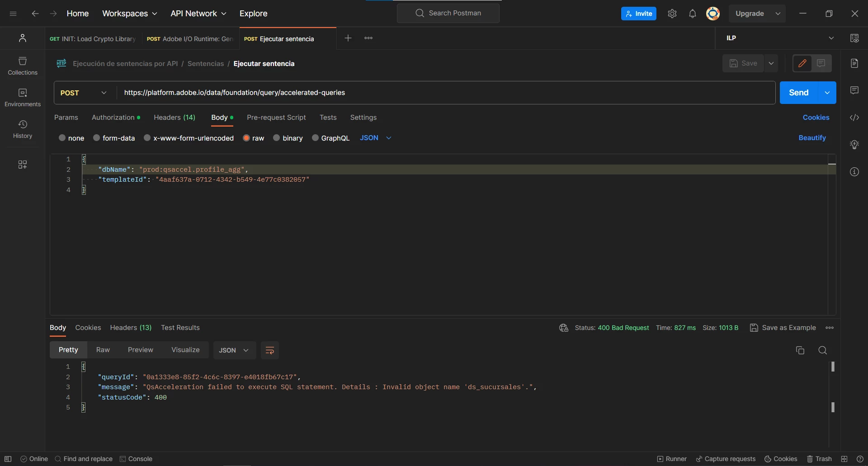
Task: Open the response Cookies tab
Action: (x=88, y=328)
